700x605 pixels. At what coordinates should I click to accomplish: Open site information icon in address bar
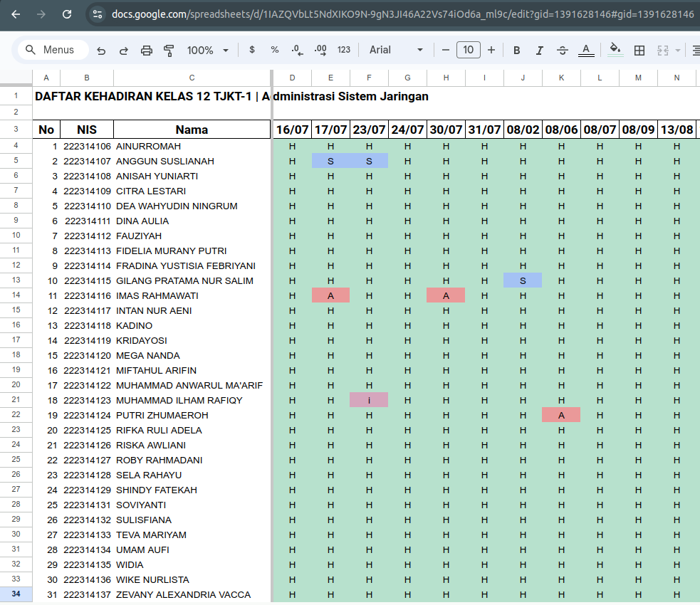point(98,14)
